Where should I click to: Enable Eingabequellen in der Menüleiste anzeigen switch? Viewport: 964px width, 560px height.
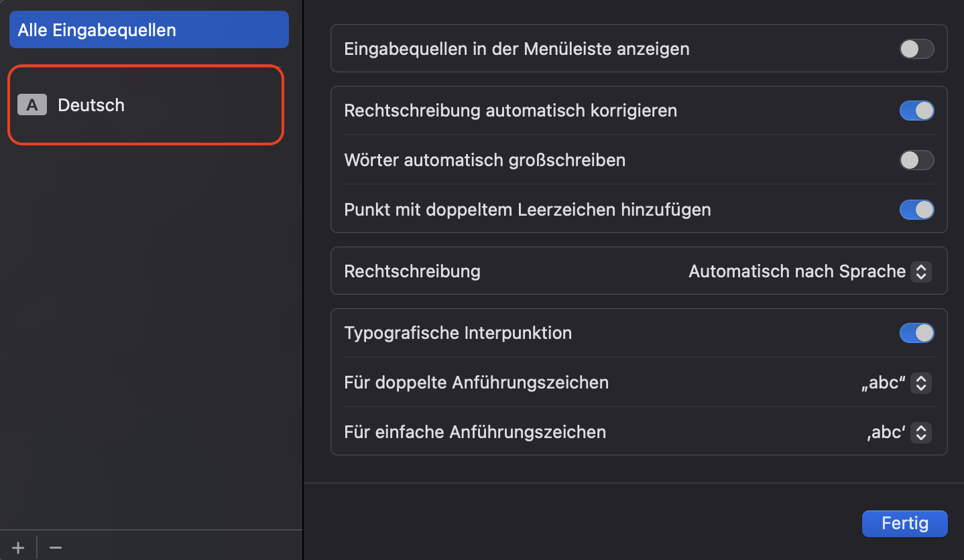pyautogui.click(x=916, y=49)
